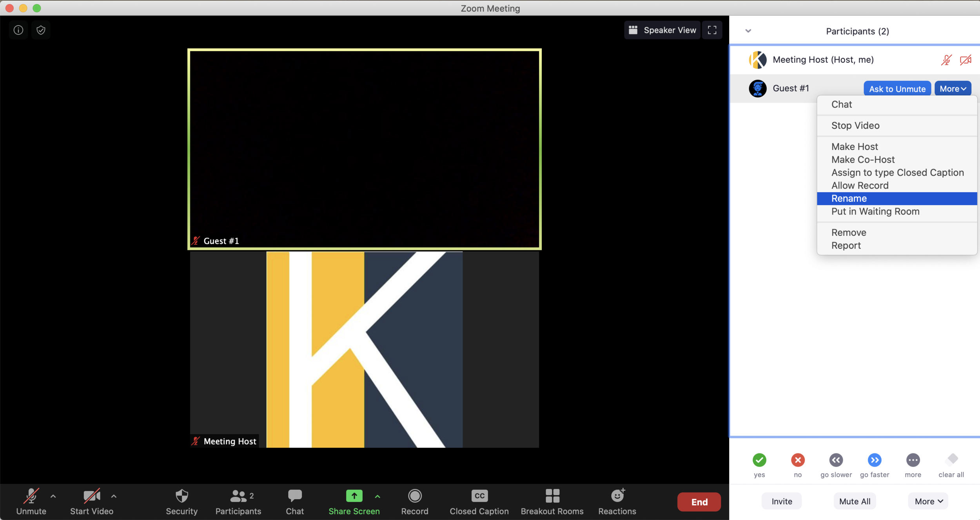Click the green yes feedback icon
Image resolution: width=980 pixels, height=520 pixels.
759,460
